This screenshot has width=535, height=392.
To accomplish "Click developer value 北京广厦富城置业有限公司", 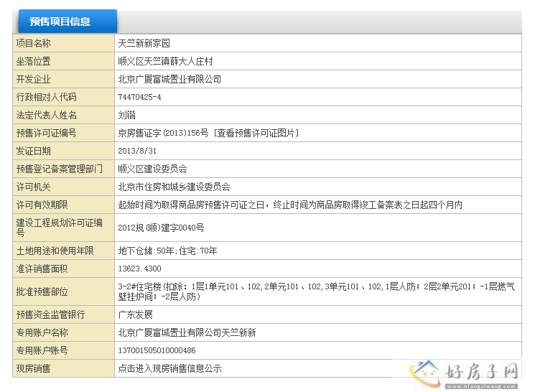I will click(x=169, y=79).
